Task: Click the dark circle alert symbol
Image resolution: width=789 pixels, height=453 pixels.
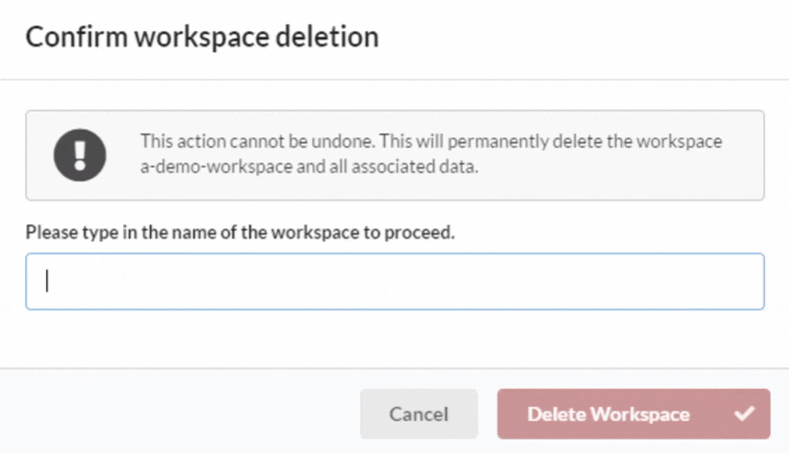Action: coord(79,155)
